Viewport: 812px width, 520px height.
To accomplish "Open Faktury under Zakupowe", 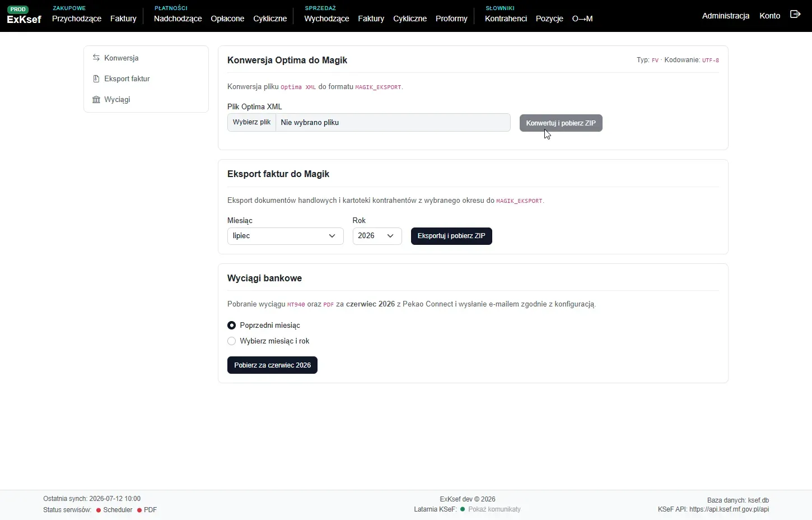I will click(x=123, y=18).
